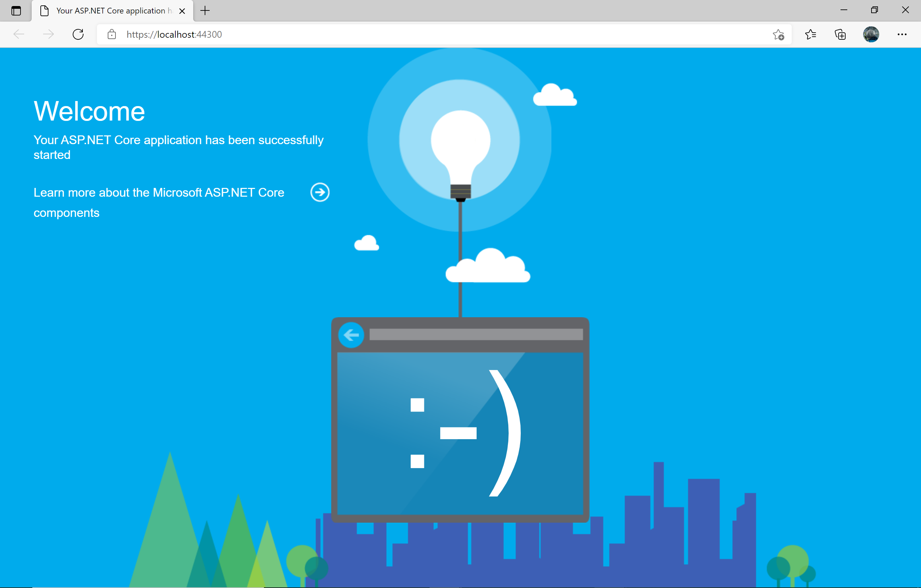The width and height of the screenshot is (921, 588).
Task: Click the browser back arrow
Action: pos(19,34)
